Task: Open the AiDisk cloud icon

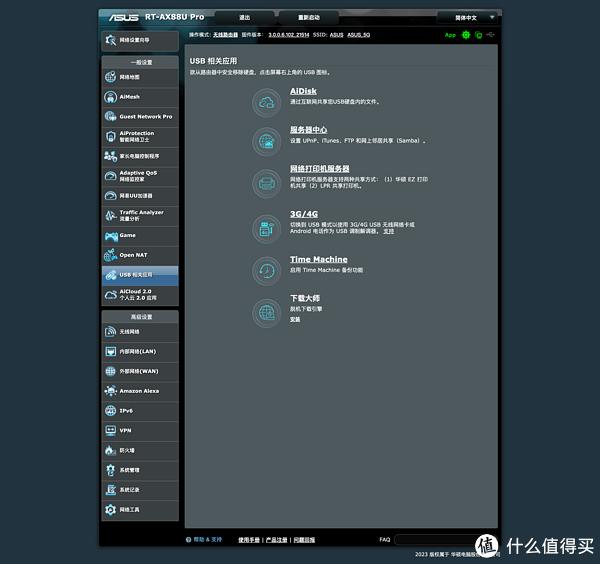Action: point(267,103)
